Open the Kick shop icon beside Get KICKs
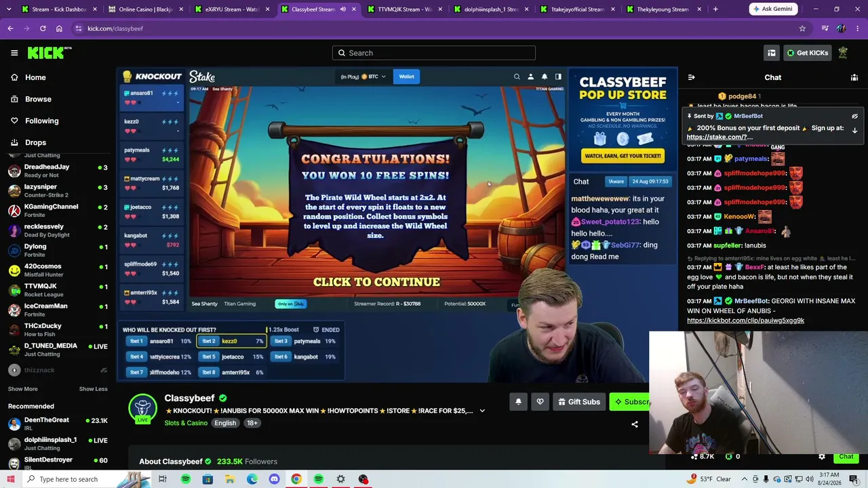 pyautogui.click(x=772, y=53)
